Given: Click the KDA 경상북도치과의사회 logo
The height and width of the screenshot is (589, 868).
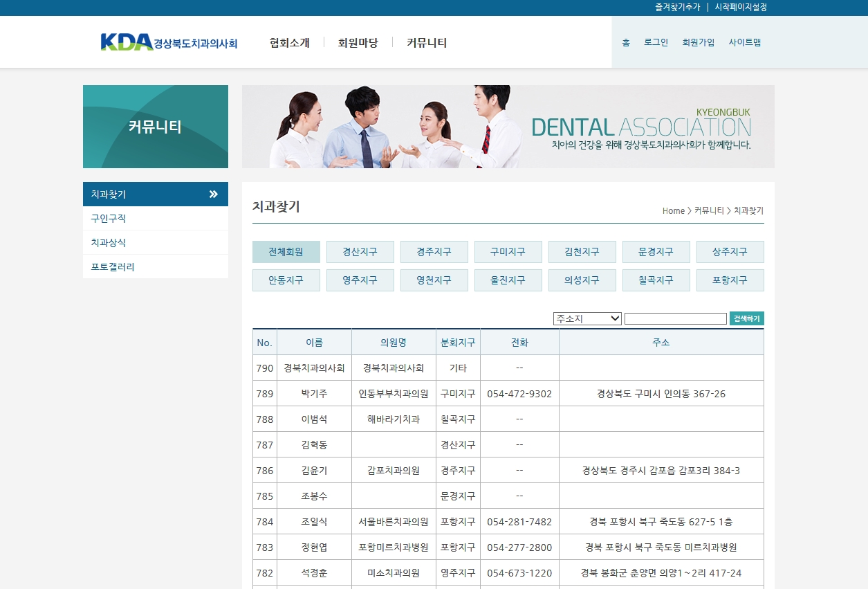Looking at the screenshot, I should [x=169, y=42].
